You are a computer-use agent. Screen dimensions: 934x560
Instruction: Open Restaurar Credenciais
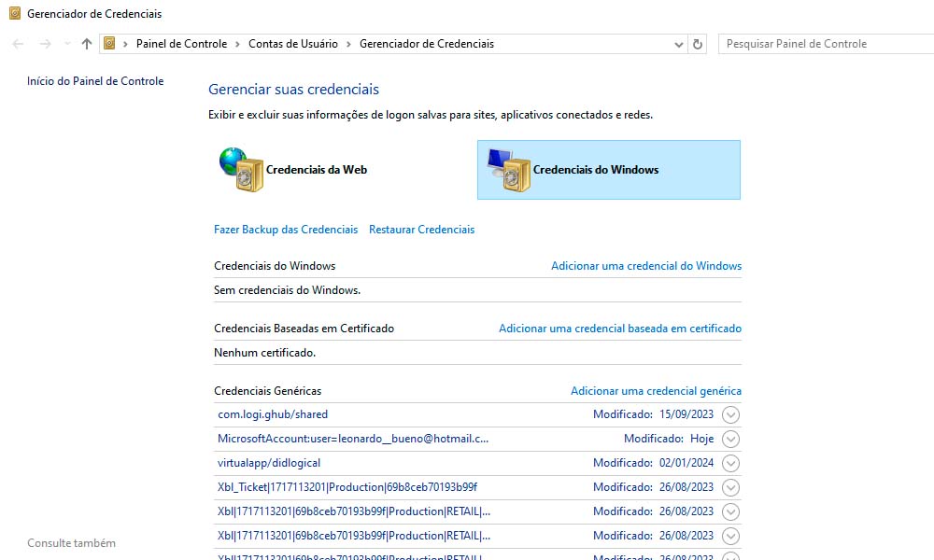pyautogui.click(x=421, y=229)
